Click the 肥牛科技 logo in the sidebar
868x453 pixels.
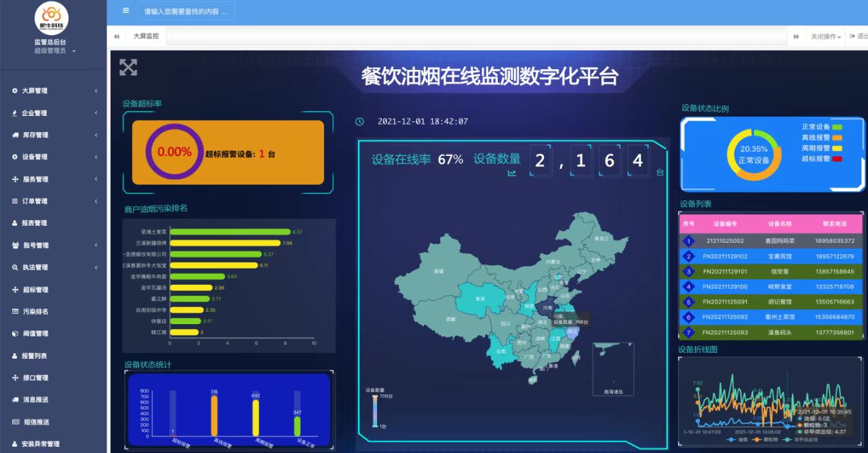pos(52,19)
